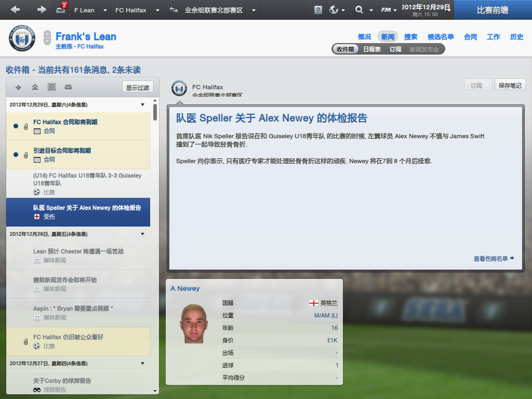The height and width of the screenshot is (399, 532).
Task: Collapse the 2012年12月29日 message group
Action: pyautogui.click(x=142, y=105)
